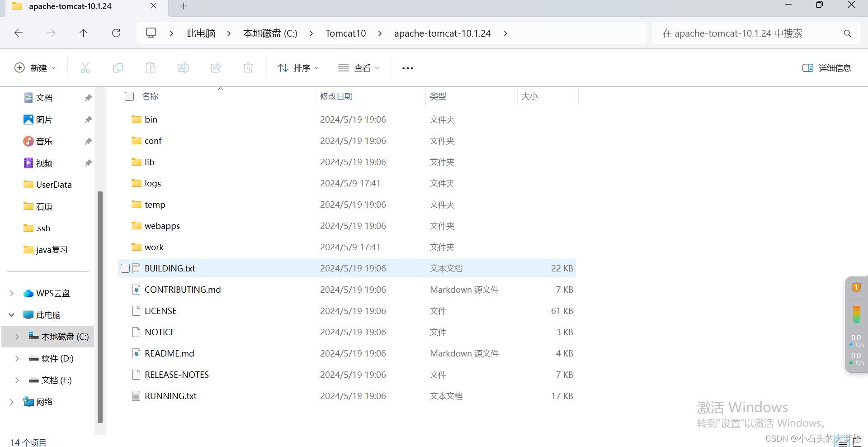Select 视频 in quick access
This screenshot has height=447, width=868.
coord(38,163)
